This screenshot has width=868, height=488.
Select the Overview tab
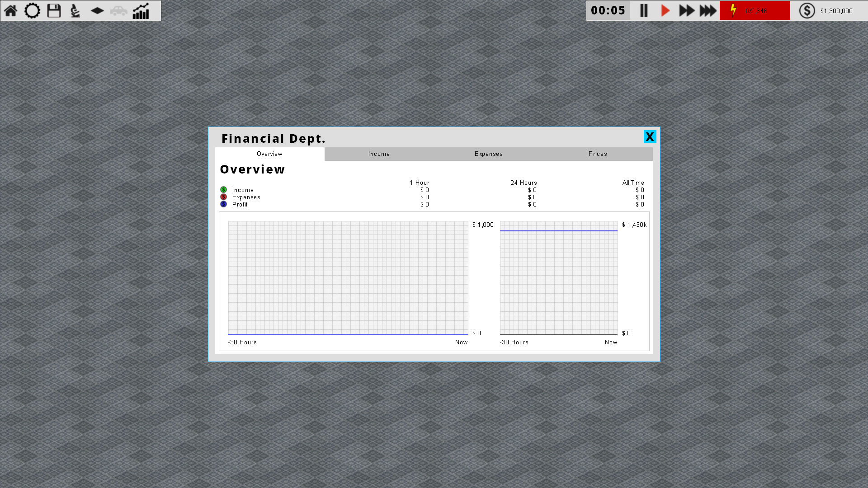click(269, 154)
